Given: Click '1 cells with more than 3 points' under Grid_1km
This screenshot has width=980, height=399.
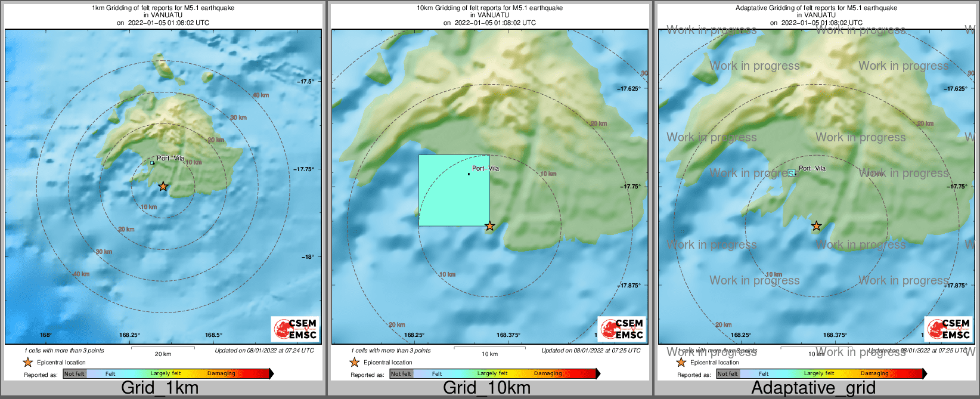Looking at the screenshot, I should [x=64, y=351].
